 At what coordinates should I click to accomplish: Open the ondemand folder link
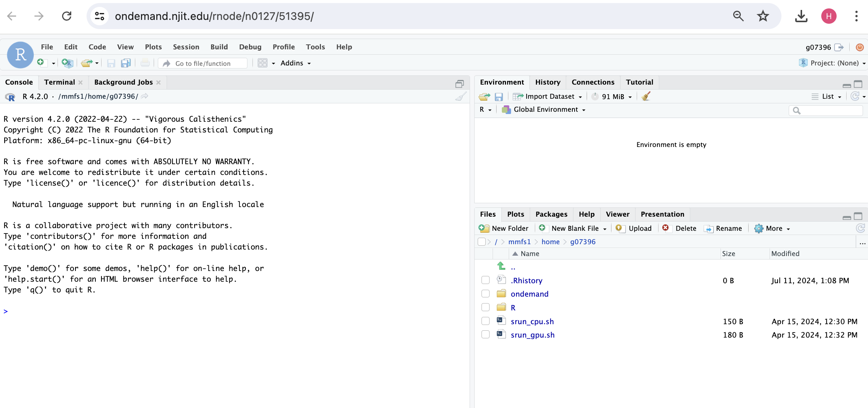529,294
